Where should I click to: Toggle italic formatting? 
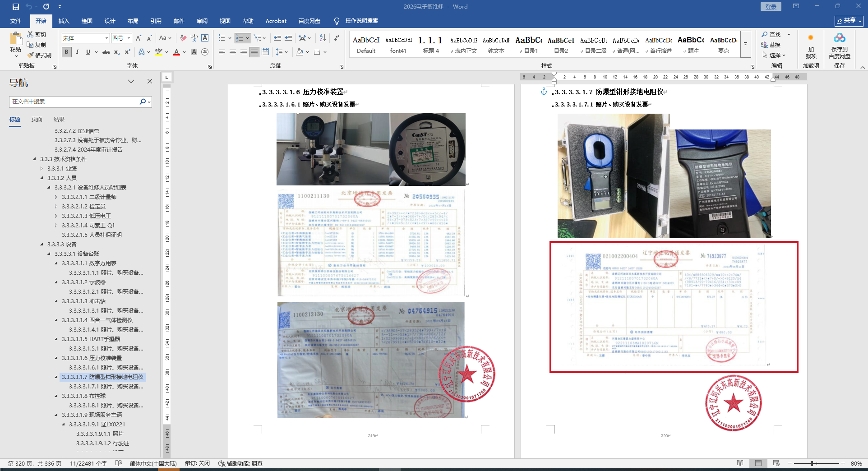point(77,52)
